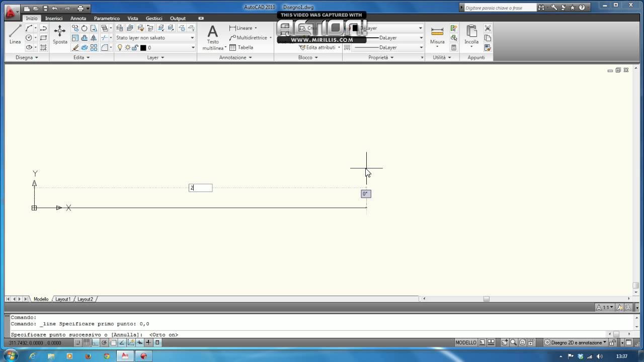
Task: Open the Inizio ribbon tab
Action: 32,18
